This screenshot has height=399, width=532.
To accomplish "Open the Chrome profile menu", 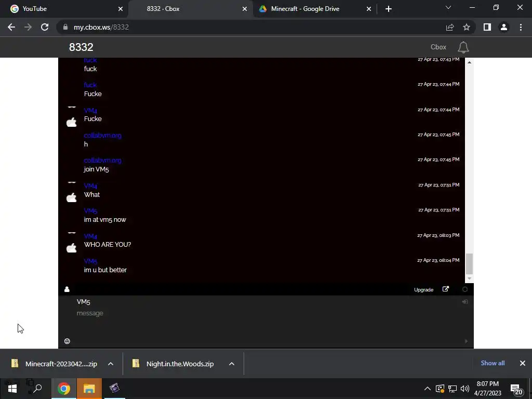I will pos(504,27).
